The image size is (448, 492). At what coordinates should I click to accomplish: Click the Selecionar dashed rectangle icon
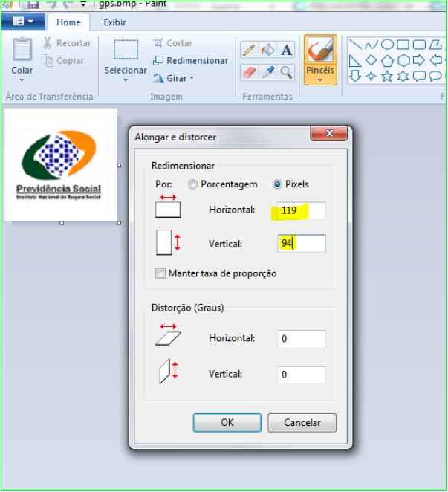126,50
